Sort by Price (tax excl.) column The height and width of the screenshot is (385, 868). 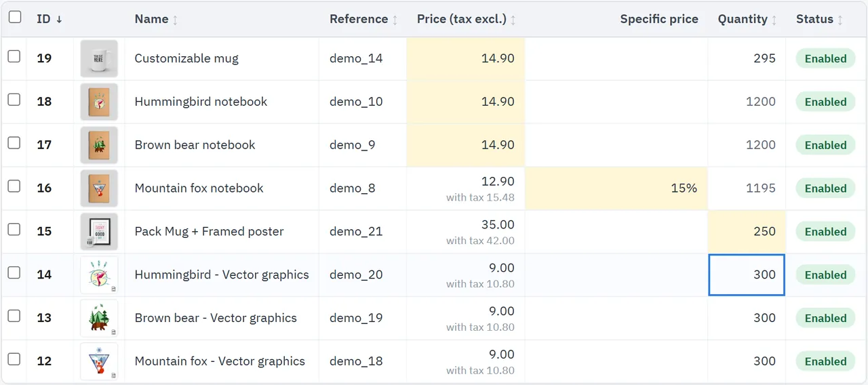tap(467, 19)
